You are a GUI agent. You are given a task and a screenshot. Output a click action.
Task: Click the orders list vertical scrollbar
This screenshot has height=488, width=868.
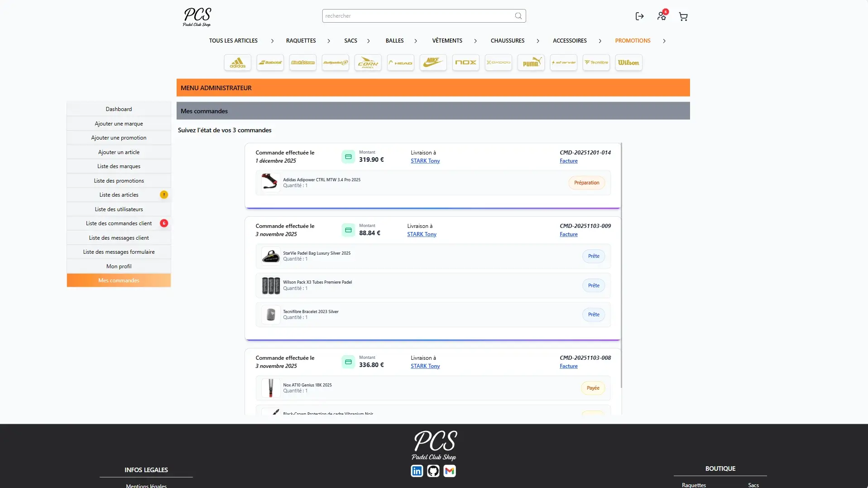tap(621, 265)
